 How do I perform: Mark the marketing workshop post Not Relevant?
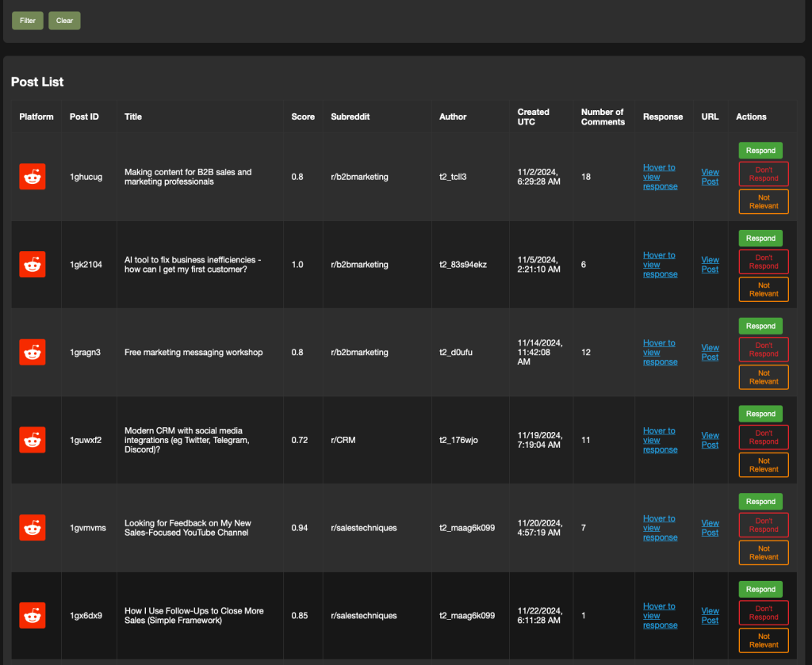pyautogui.click(x=763, y=377)
